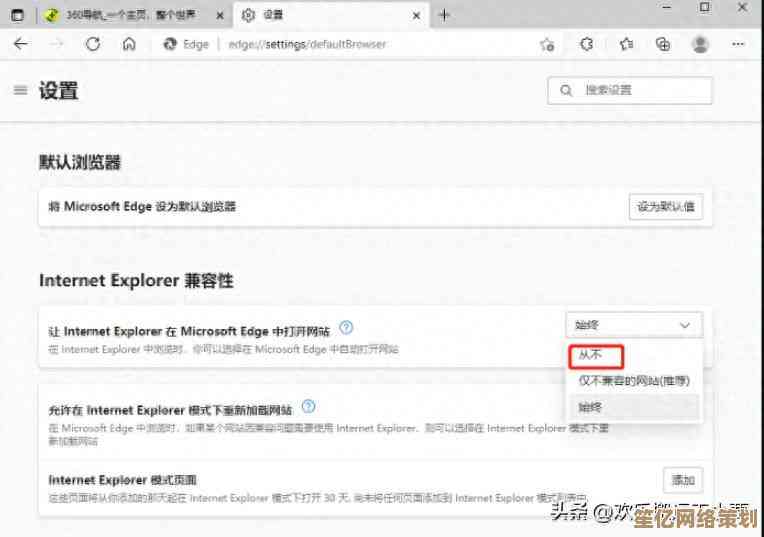Open the Edge three-dot menu
This screenshot has height=537, width=764.
(738, 44)
